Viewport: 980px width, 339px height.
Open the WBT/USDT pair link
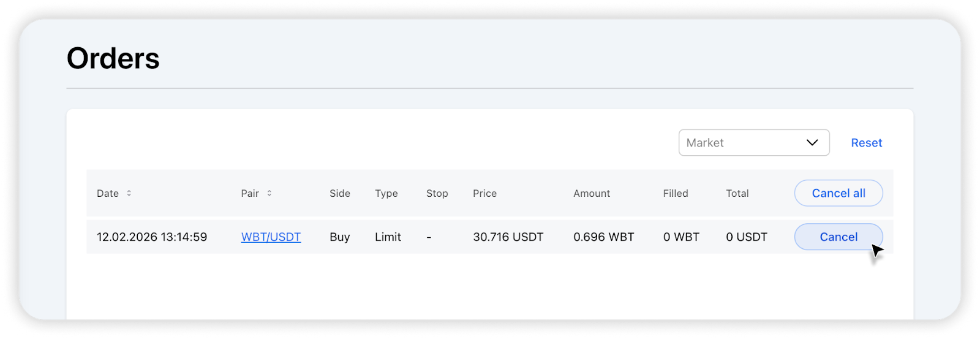(271, 237)
